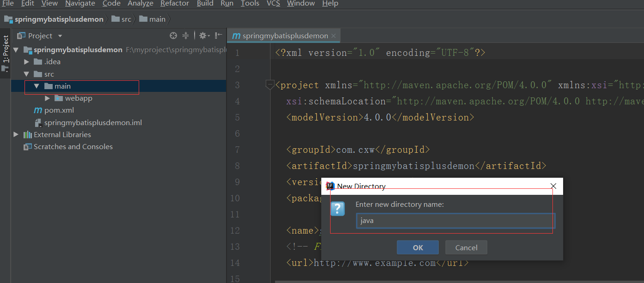Open the VCS menu
The image size is (644, 283).
pos(273,4)
